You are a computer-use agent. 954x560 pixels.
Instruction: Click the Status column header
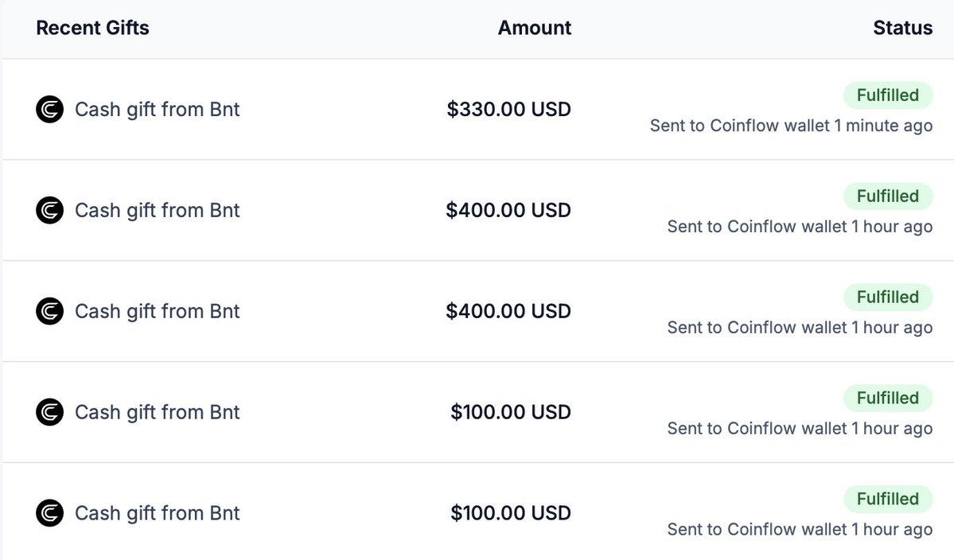(902, 28)
